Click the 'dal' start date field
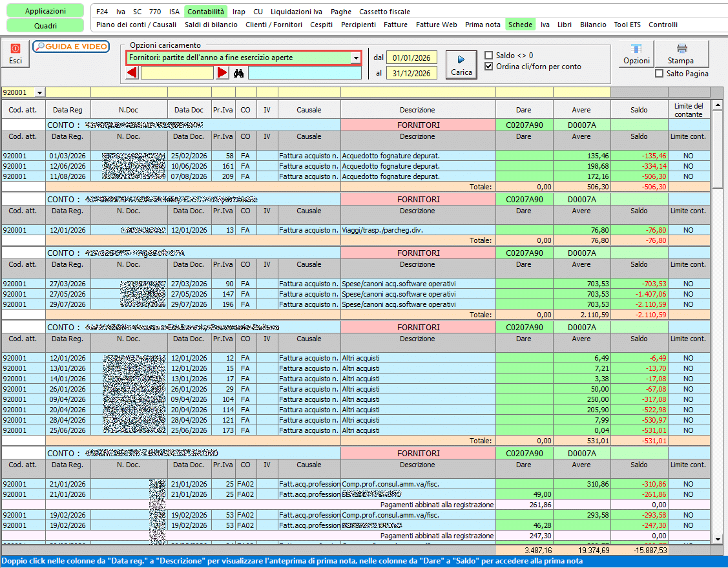The height and width of the screenshot is (568, 728). click(411, 58)
